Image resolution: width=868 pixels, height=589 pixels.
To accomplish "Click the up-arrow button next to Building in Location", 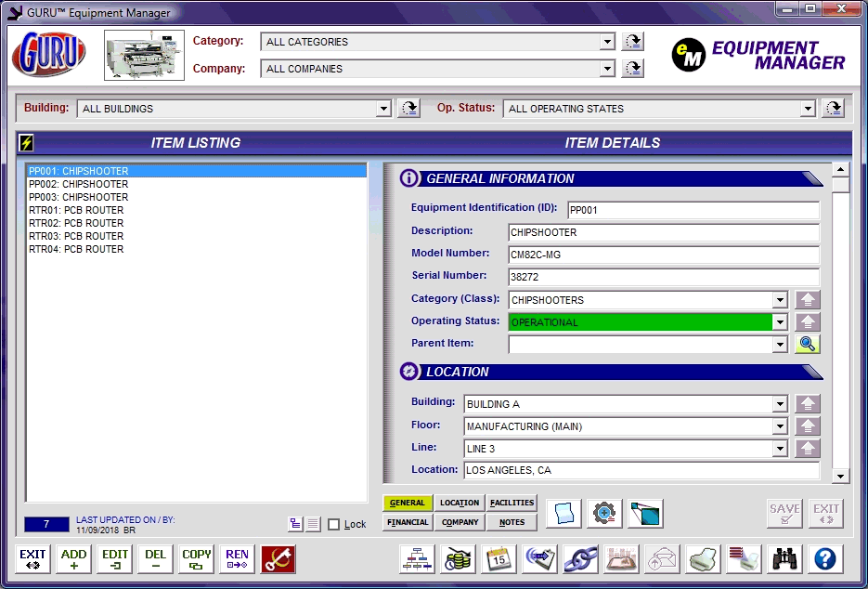I will 808,404.
